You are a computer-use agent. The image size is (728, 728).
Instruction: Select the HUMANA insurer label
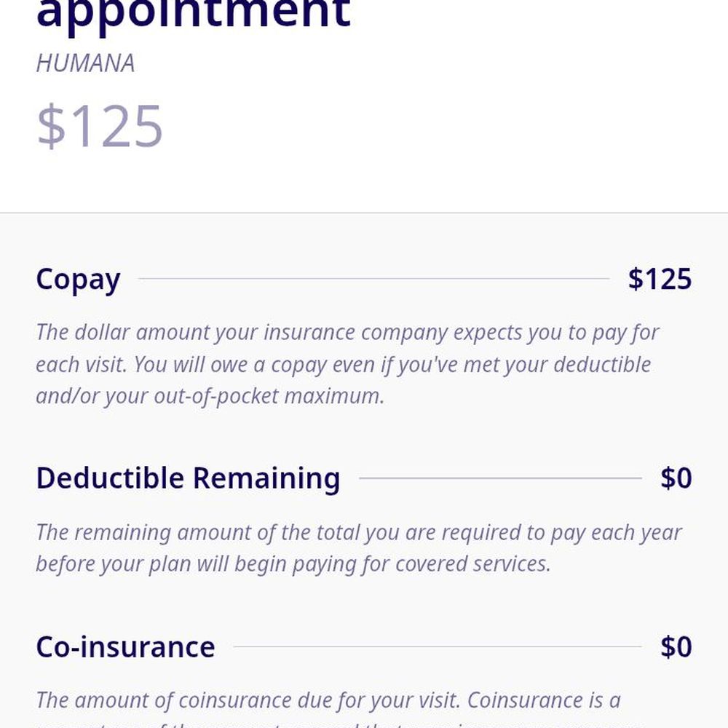tap(85, 63)
